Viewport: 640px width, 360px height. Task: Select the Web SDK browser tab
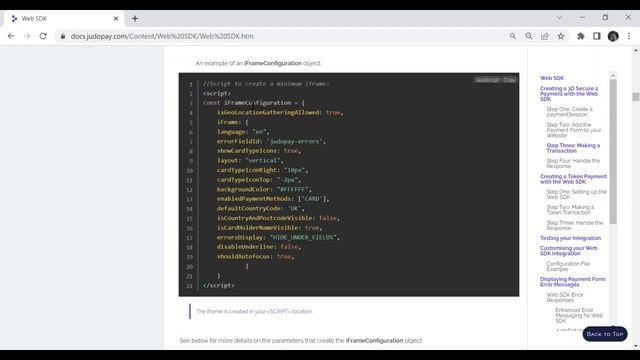click(63, 18)
